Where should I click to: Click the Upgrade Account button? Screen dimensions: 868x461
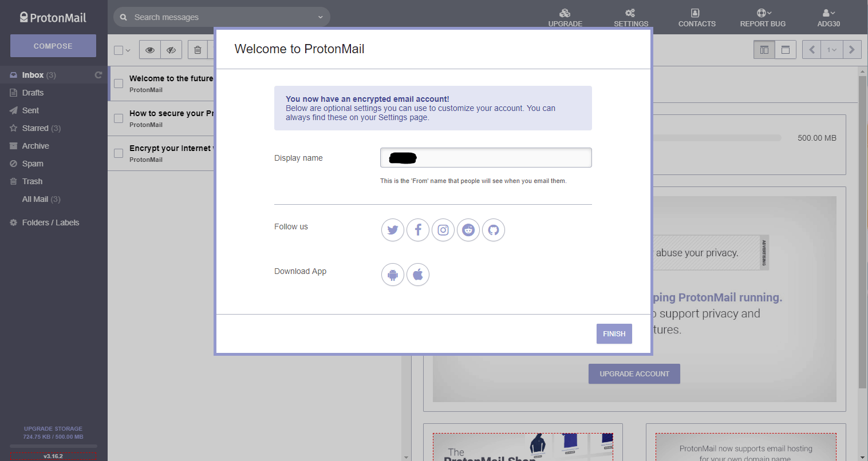tap(634, 374)
